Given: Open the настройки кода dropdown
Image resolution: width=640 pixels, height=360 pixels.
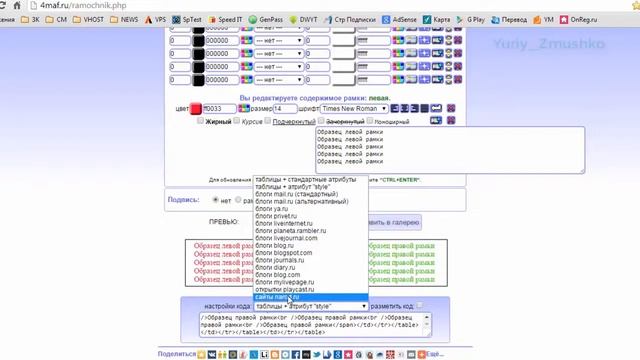Looking at the screenshot, I should point(311,306).
